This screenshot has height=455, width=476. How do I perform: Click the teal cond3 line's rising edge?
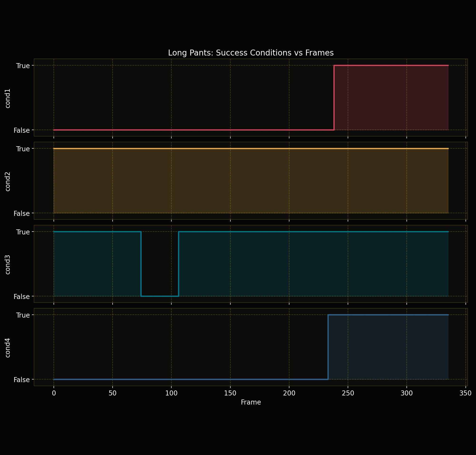(x=179, y=264)
